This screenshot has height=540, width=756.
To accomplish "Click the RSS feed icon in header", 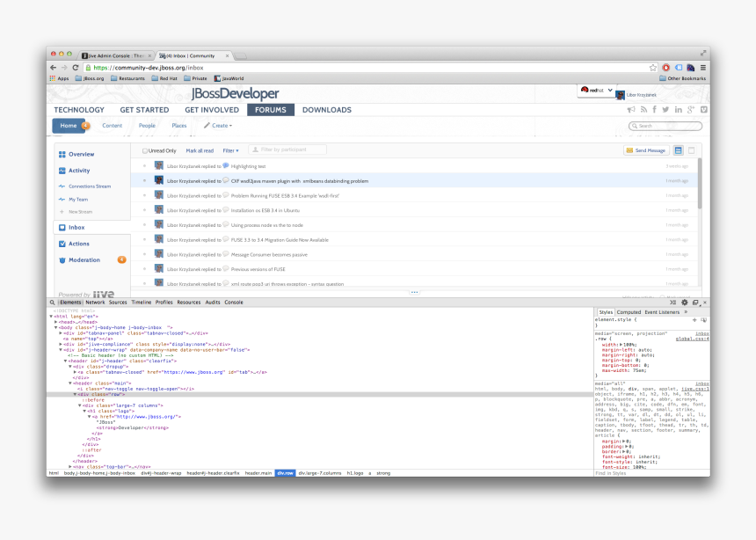I will point(643,110).
